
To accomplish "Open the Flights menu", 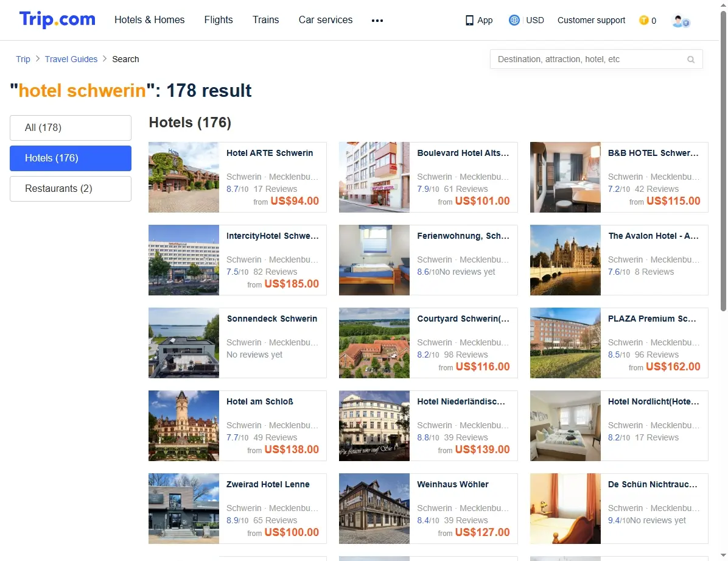I will (x=219, y=19).
